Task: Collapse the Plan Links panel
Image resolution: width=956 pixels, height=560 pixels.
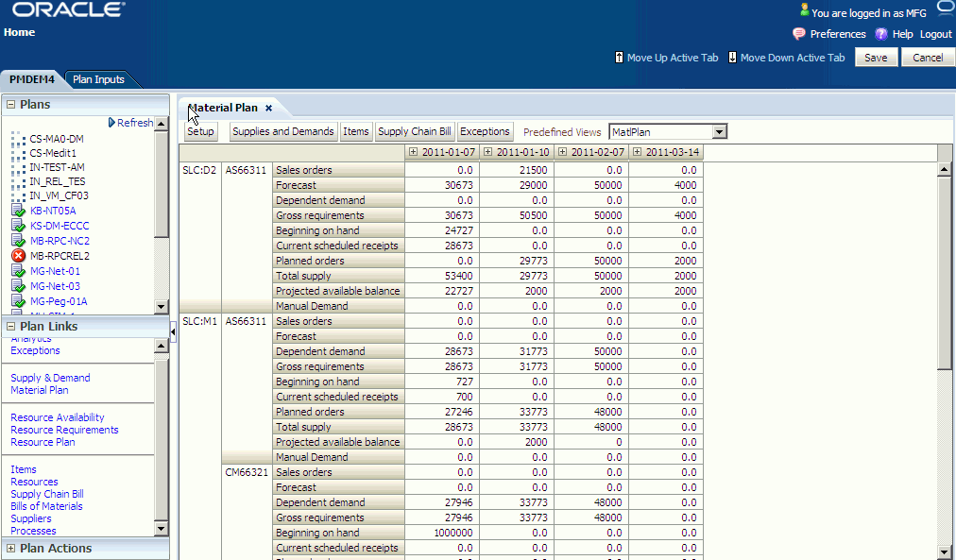Action: click(x=10, y=326)
